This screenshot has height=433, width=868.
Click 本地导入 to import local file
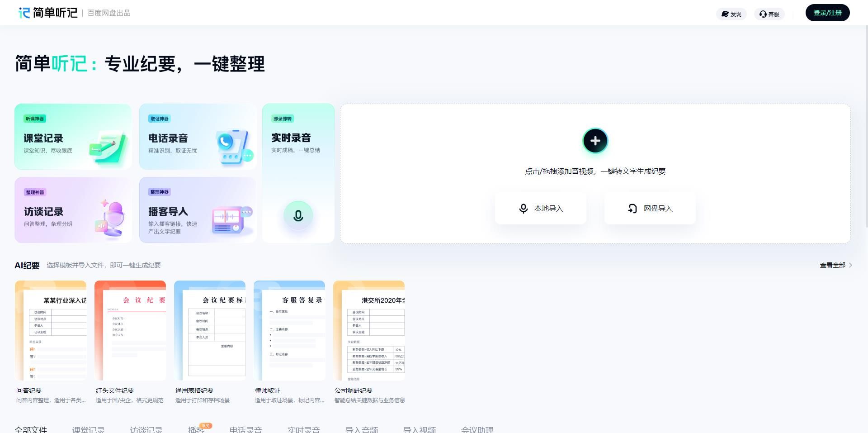(x=541, y=209)
